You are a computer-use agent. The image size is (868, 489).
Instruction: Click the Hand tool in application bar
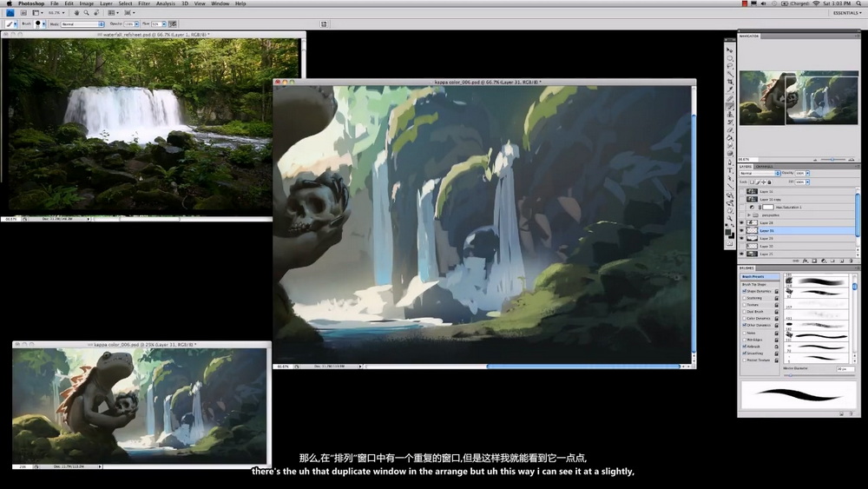click(x=77, y=13)
